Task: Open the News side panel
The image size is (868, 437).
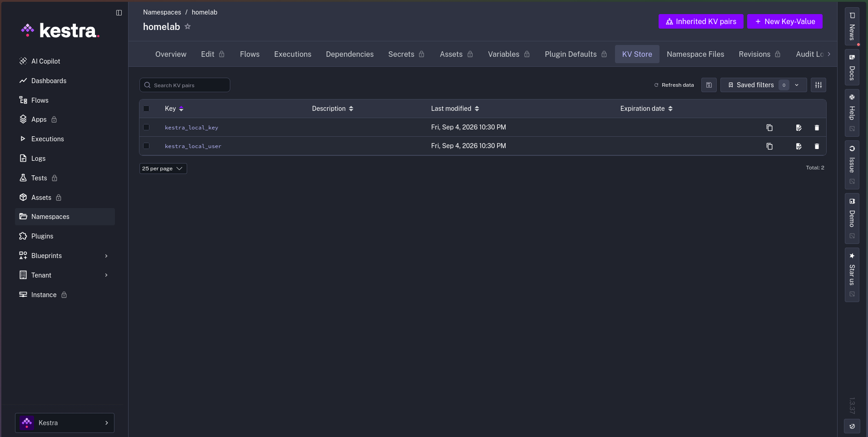Action: point(852,27)
